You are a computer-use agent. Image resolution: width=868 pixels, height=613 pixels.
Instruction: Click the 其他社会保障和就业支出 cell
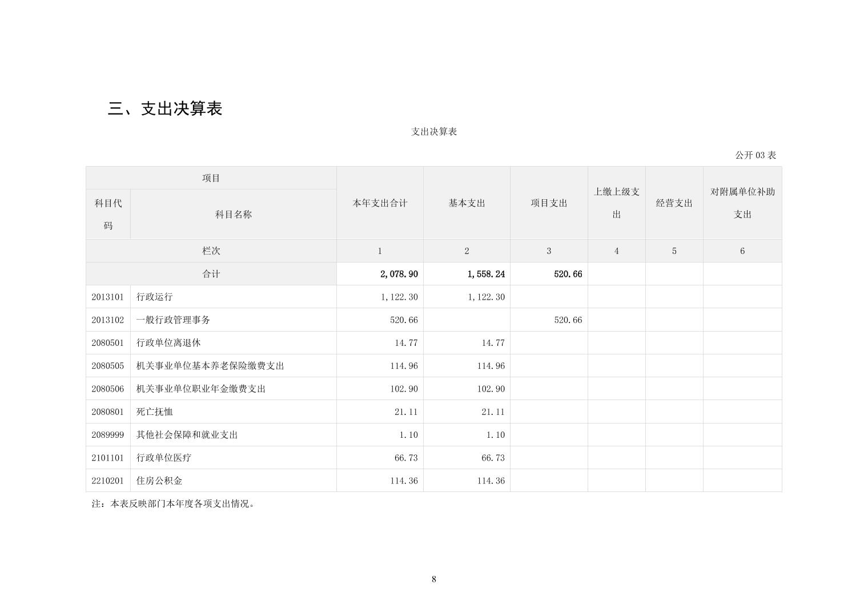187,435
